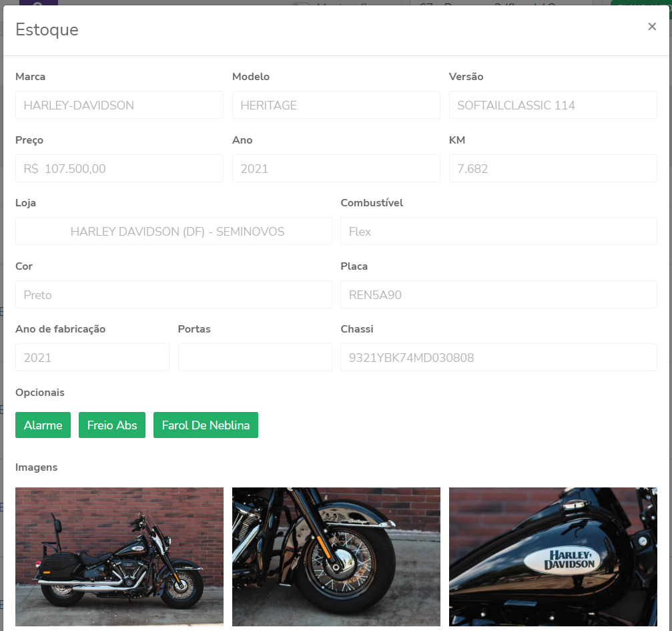
Task: Click the Opcionais section label
Action: click(40, 393)
